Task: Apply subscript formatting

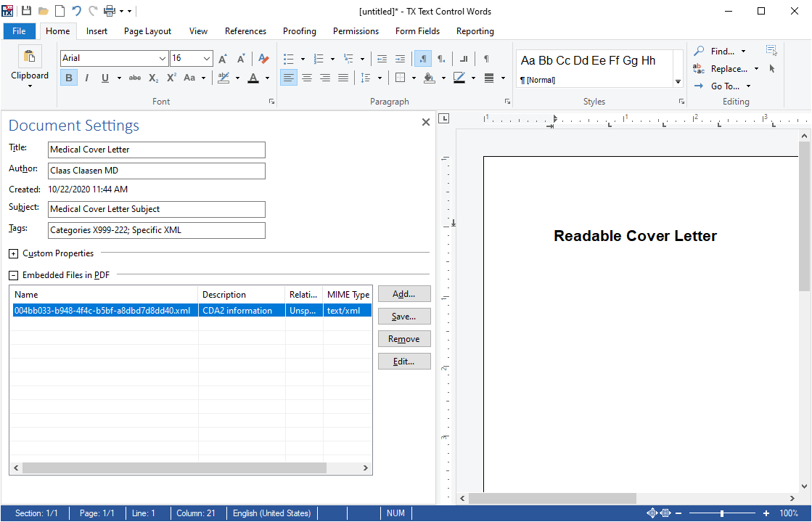Action: coord(153,78)
